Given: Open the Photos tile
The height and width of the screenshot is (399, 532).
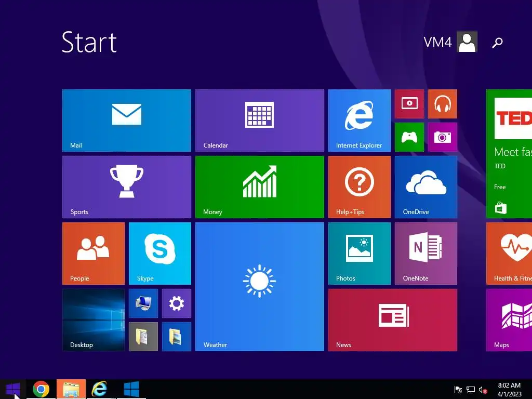Looking at the screenshot, I should pyautogui.click(x=360, y=254).
